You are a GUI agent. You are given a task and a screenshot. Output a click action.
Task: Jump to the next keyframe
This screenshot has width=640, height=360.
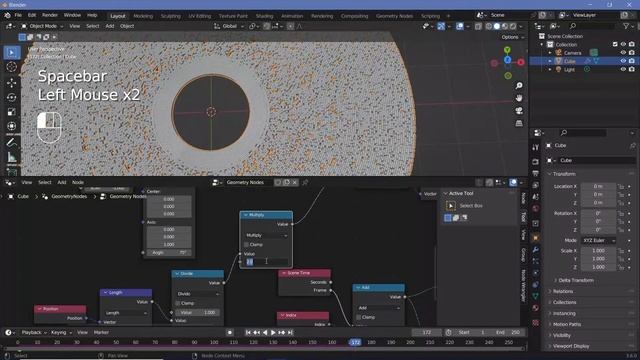[282, 333]
